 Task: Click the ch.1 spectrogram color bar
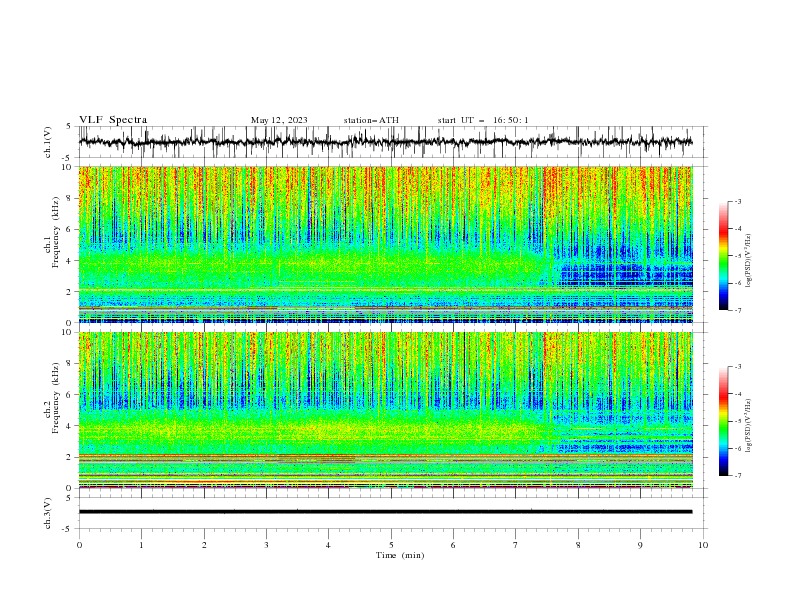723,255
